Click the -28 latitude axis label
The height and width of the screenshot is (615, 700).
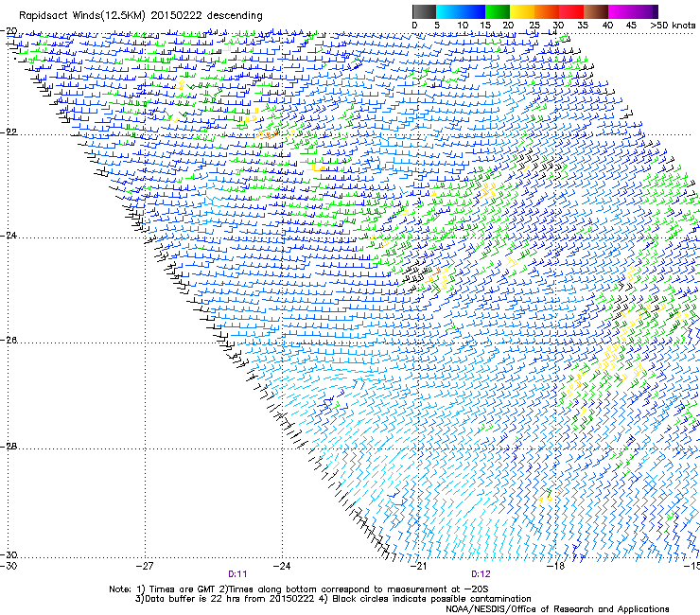(x=9, y=447)
